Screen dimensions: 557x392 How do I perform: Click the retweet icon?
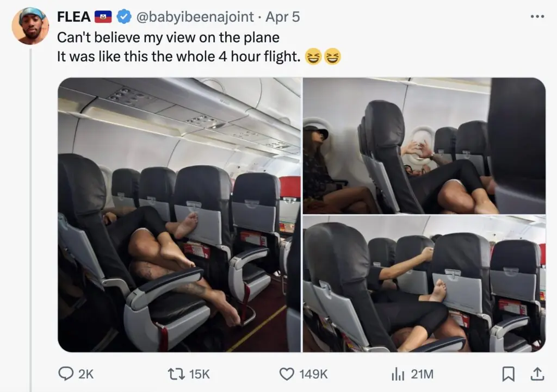pos(176,374)
